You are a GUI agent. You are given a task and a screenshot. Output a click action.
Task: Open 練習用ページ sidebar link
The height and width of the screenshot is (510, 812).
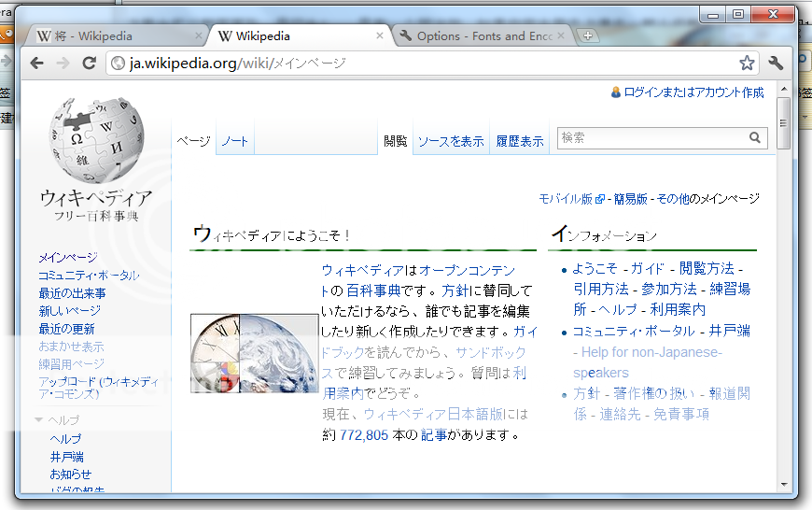(x=72, y=364)
